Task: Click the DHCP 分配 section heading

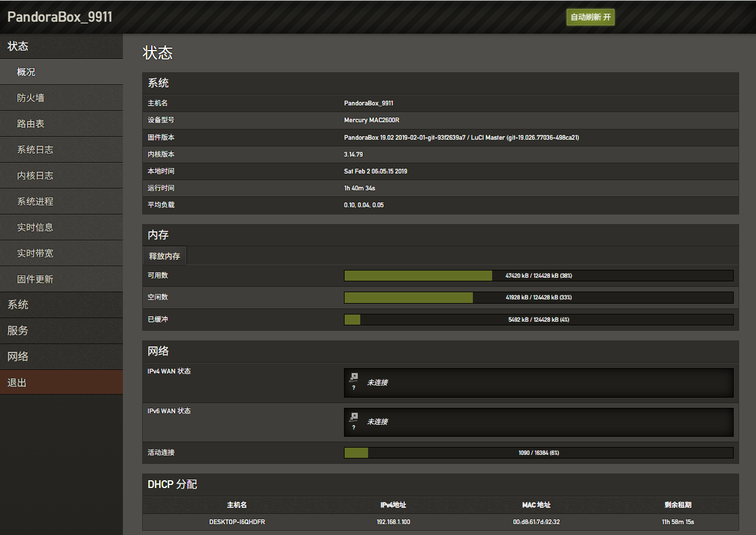Action: 172,484
